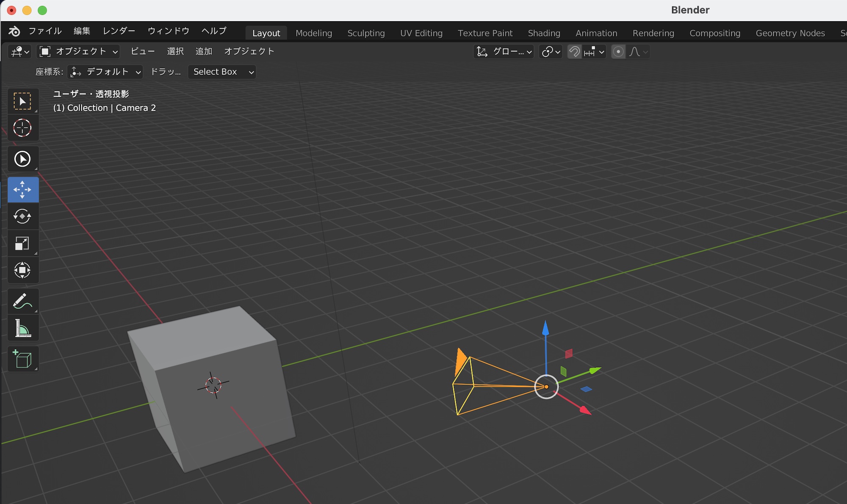Open the transform pivot point dropdown
This screenshot has width=847, height=504.
(550, 52)
